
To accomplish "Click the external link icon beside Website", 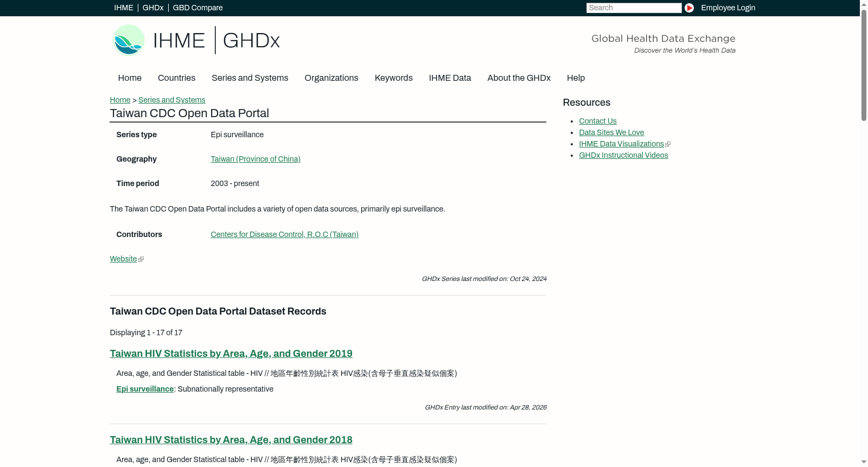I will [141, 259].
